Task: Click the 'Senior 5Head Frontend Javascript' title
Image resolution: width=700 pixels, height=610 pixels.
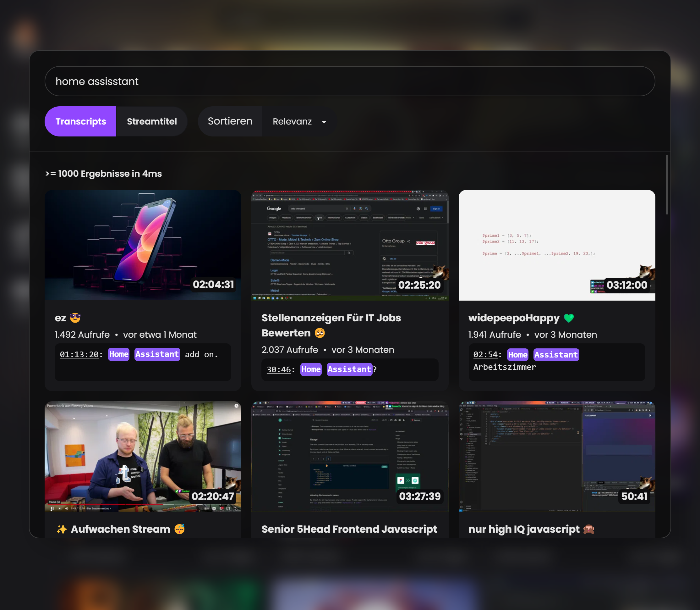Action: click(349, 529)
